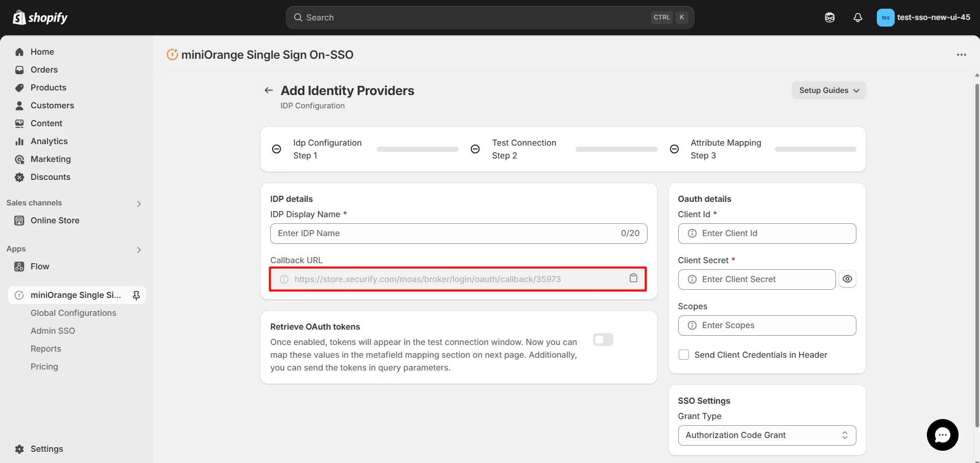
Task: Open the Setup Guides dropdown
Action: click(x=829, y=90)
